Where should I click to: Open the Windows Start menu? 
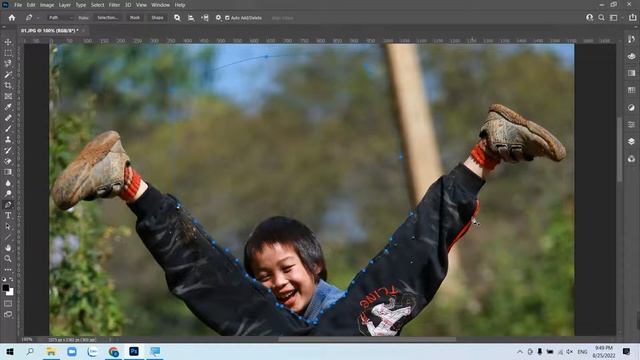pyautogui.click(x=10, y=351)
